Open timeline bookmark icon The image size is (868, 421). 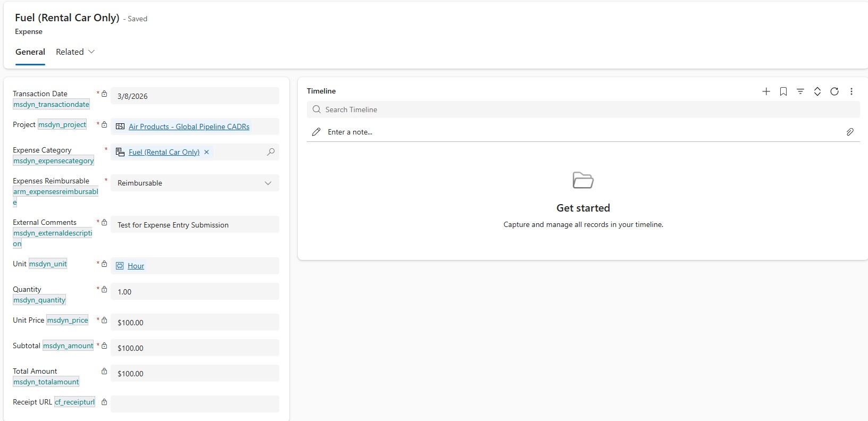click(x=783, y=91)
